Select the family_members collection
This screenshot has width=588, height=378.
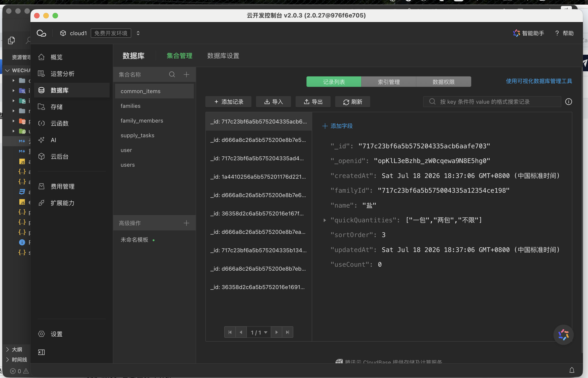click(x=154, y=120)
